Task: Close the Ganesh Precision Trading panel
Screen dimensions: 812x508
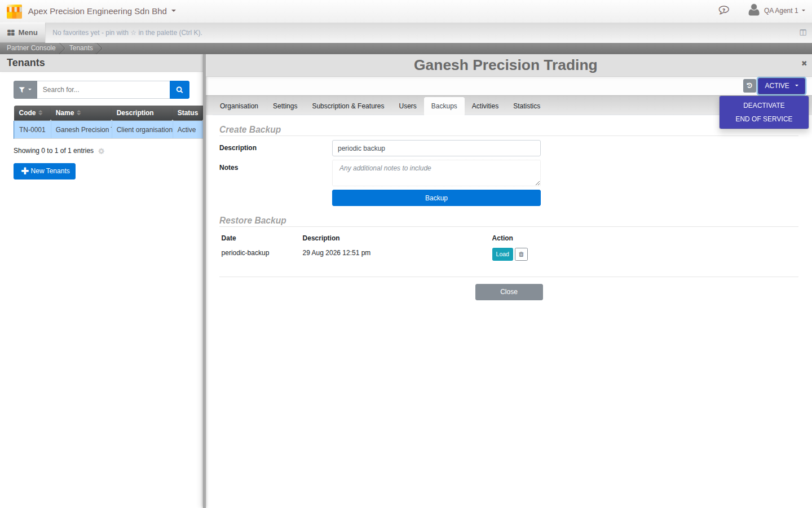Action: pos(804,63)
